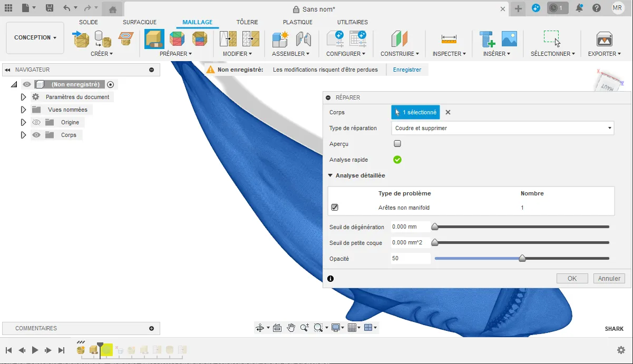
Task: Open the Help question mark icon
Action: pyautogui.click(x=597, y=8)
